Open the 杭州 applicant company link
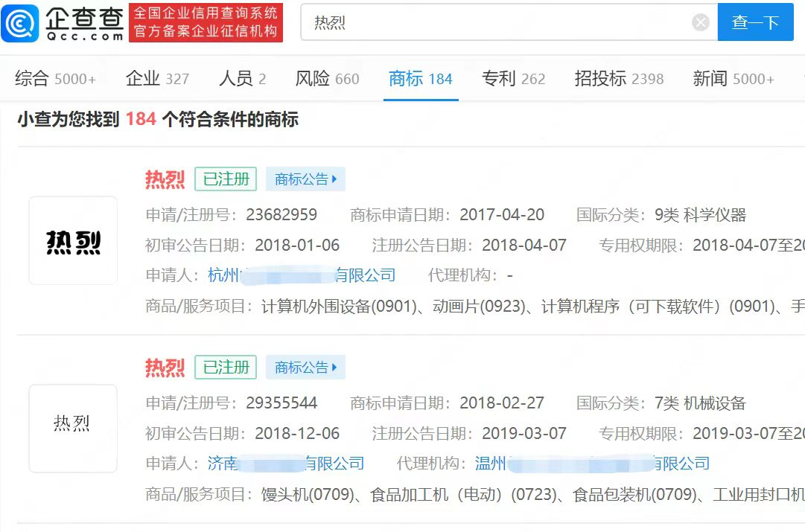The image size is (805, 532). [302, 275]
